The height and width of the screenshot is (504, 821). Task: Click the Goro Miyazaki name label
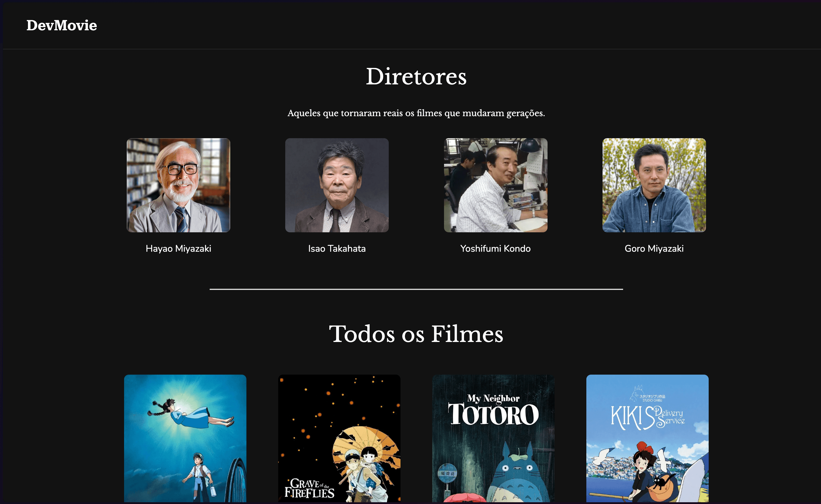[654, 249]
